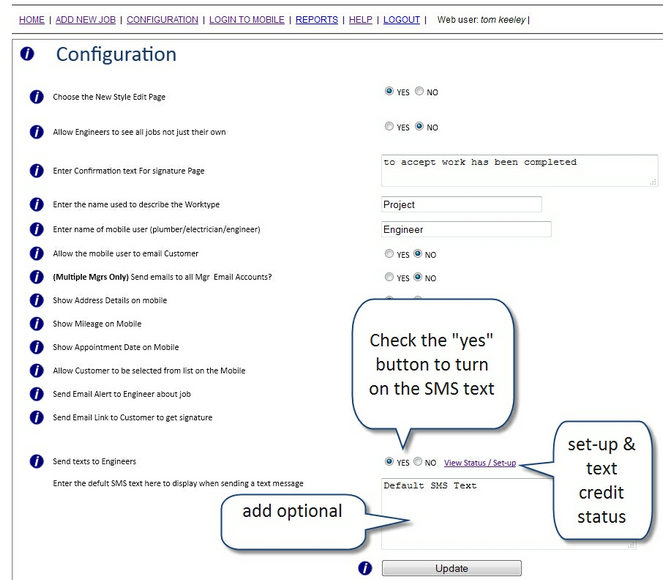Image resolution: width=663 pixels, height=580 pixels.
Task: Click the Configuration page heading text
Action: 116,55
